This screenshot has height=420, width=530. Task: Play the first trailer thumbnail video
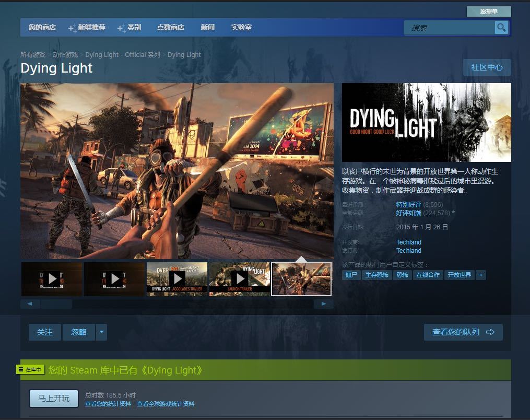52,279
